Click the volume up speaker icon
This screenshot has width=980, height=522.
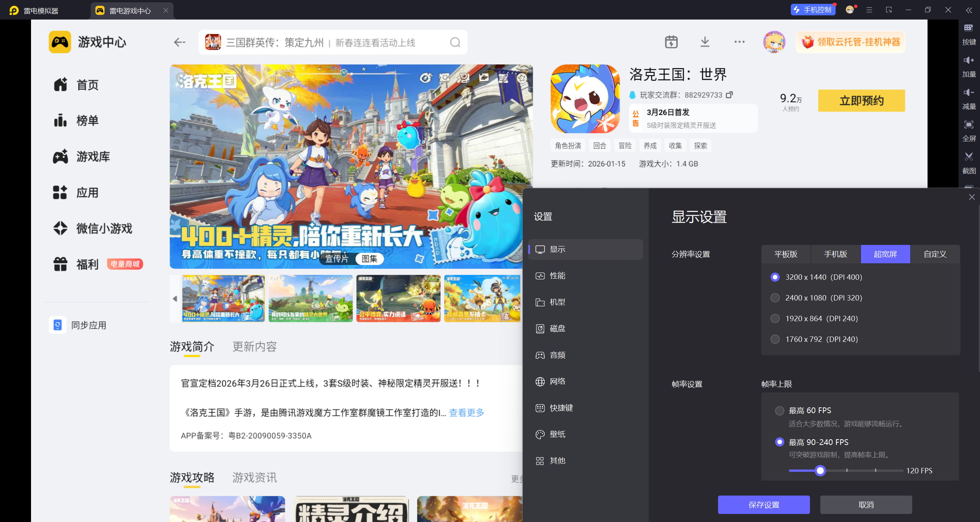pyautogui.click(x=969, y=60)
